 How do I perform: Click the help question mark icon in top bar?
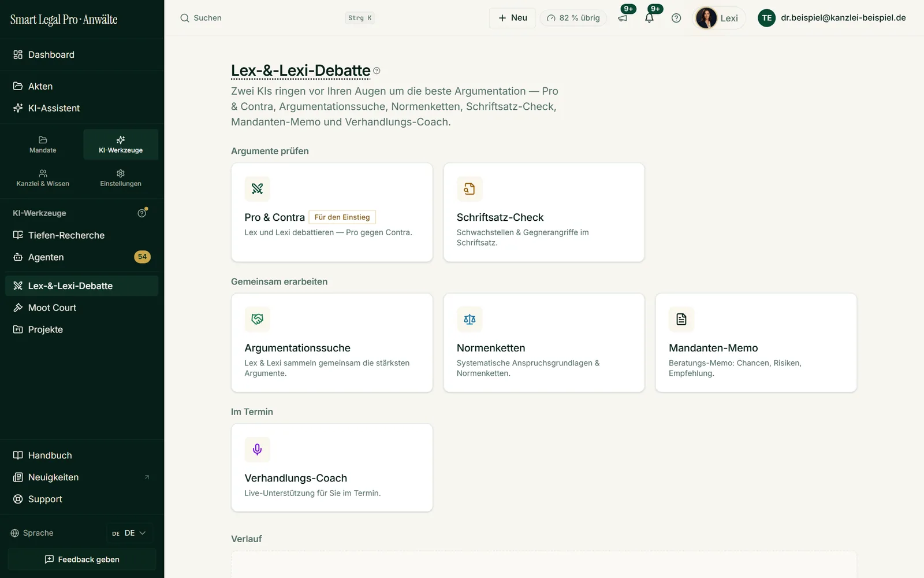point(676,18)
